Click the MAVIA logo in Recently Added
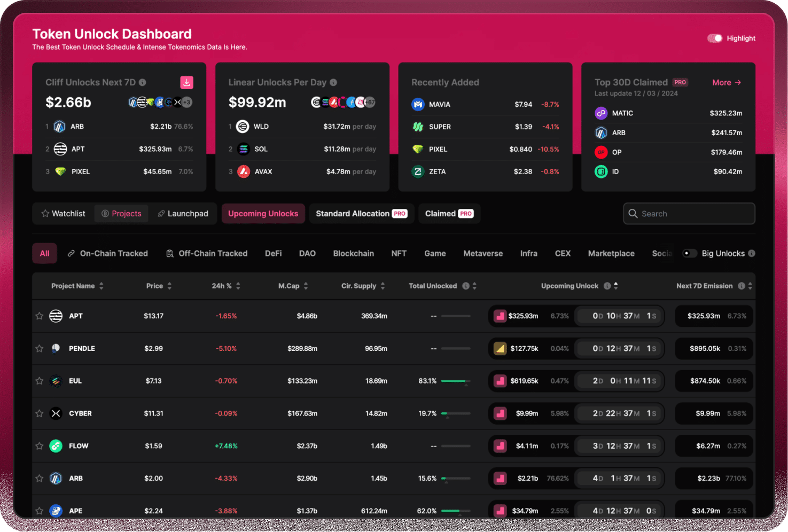The width and height of the screenshot is (788, 532). tap(418, 104)
